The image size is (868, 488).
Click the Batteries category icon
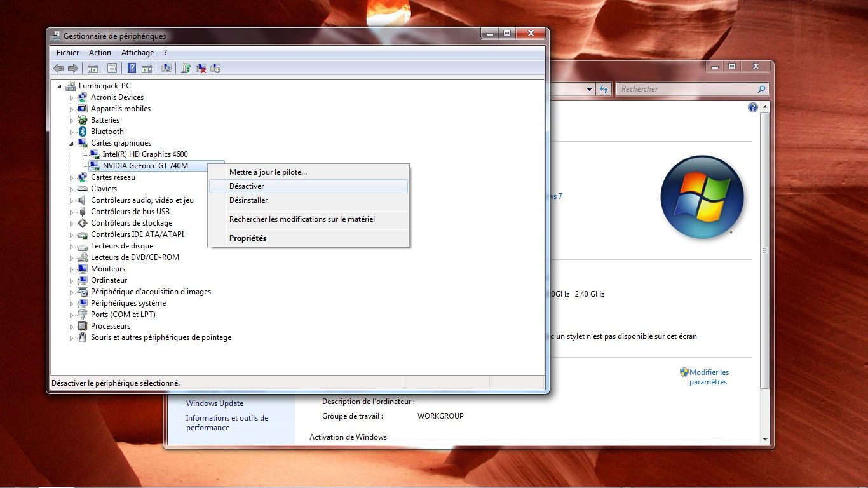(x=82, y=120)
